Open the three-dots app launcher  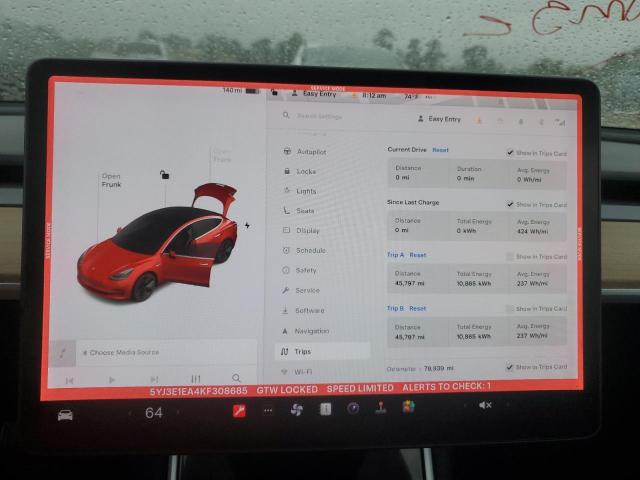click(268, 411)
